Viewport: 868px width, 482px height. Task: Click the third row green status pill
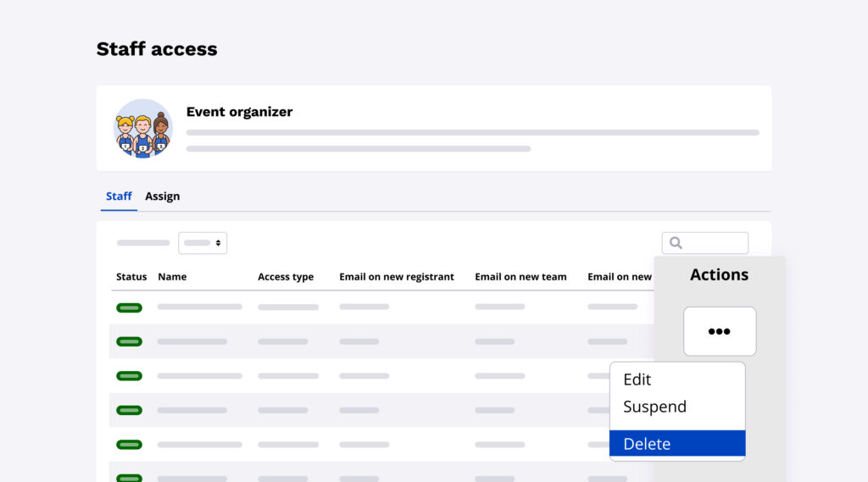129,376
